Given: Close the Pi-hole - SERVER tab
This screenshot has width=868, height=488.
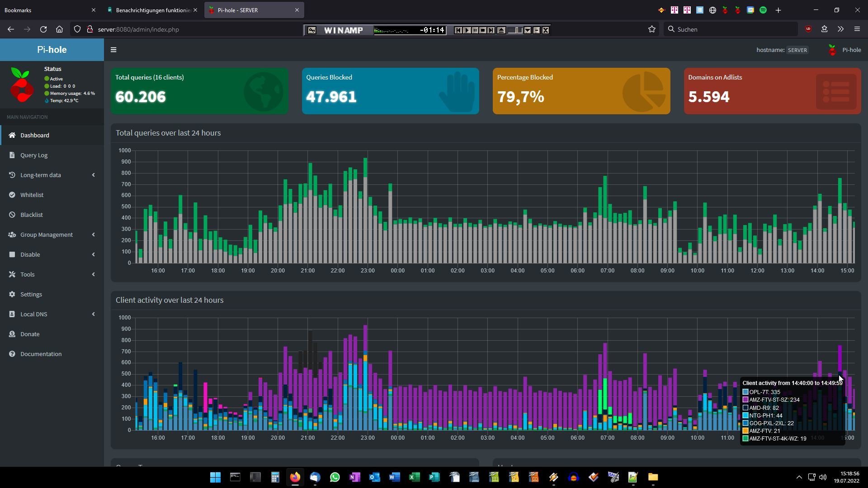Looking at the screenshot, I should [x=297, y=10].
